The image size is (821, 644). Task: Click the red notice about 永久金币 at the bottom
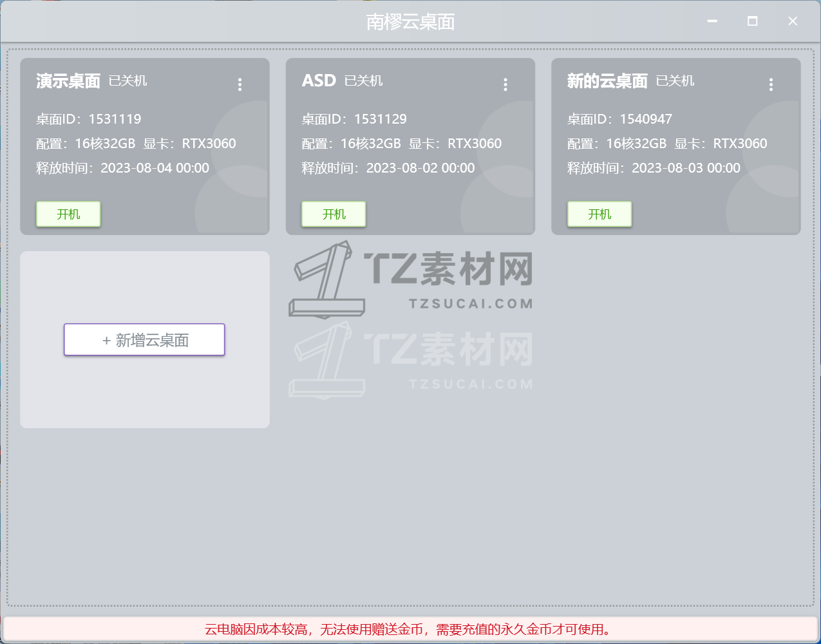[410, 629]
